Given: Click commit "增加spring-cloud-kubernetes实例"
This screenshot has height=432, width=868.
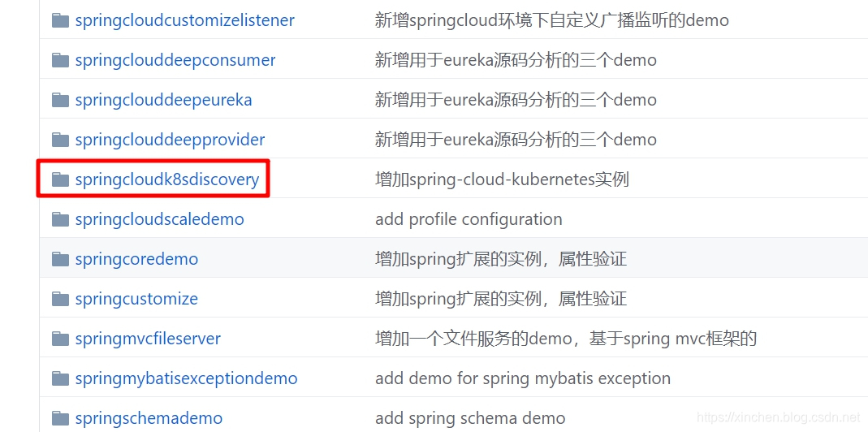Looking at the screenshot, I should point(502,179).
